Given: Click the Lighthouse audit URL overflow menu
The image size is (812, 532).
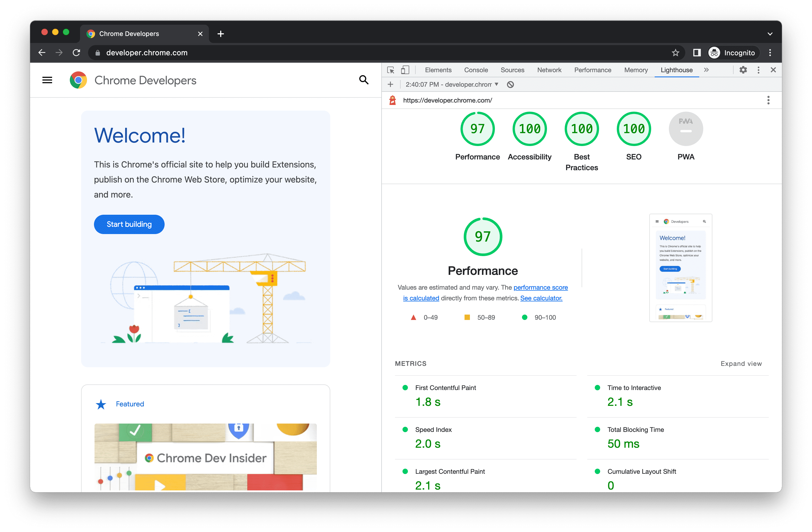Looking at the screenshot, I should point(769,99).
